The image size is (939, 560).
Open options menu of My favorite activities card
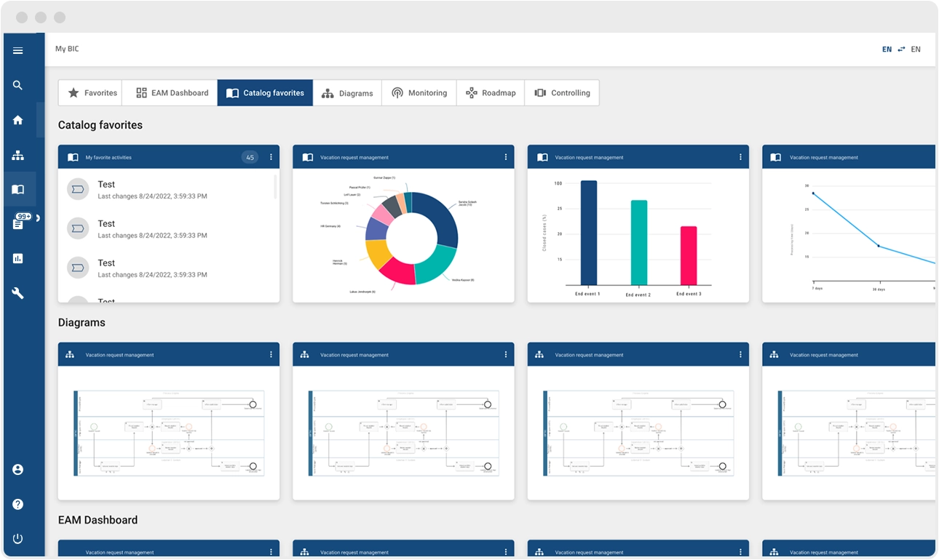(272, 157)
